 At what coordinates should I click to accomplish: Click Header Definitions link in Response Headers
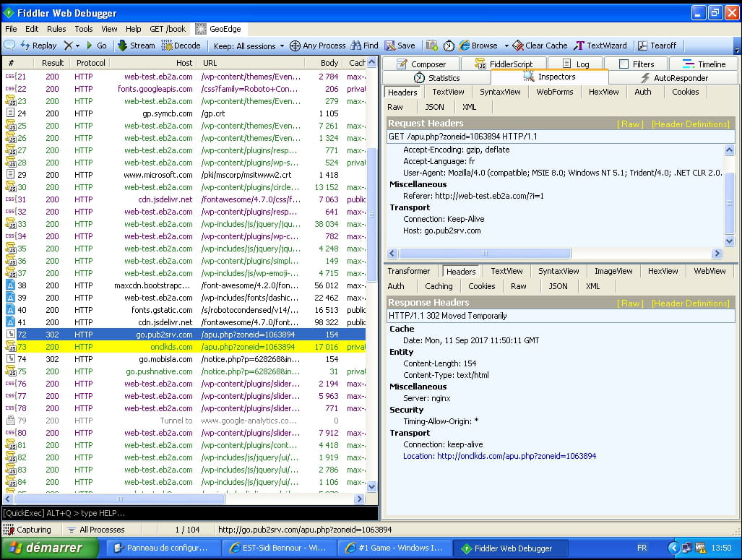click(x=691, y=303)
